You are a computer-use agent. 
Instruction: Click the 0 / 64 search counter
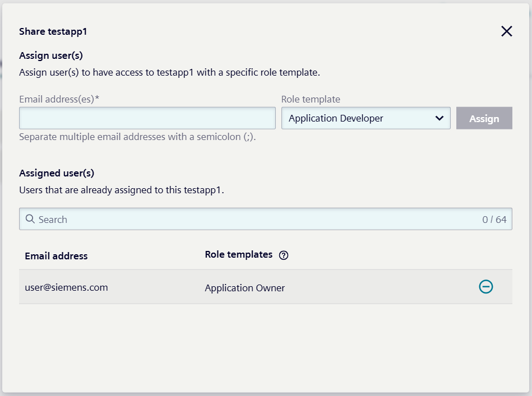pos(494,220)
